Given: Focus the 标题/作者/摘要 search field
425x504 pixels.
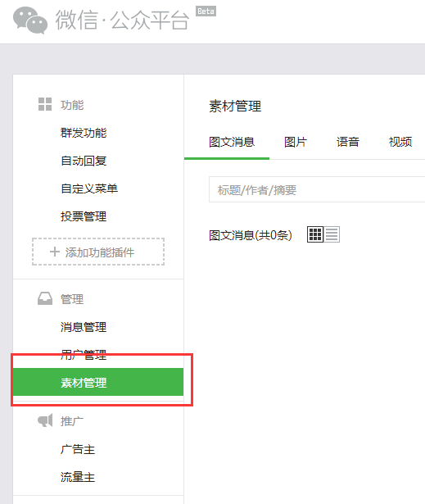Looking at the screenshot, I should point(317,189).
